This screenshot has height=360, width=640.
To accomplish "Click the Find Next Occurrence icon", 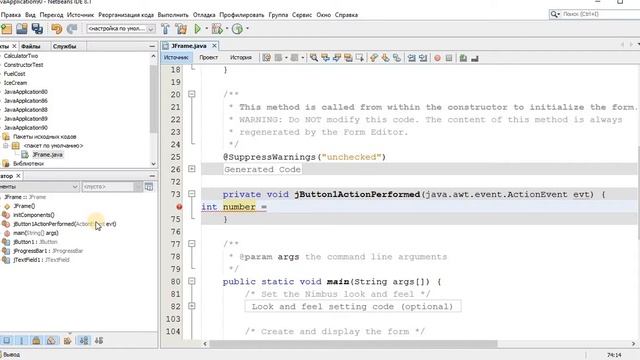I will (337, 58).
